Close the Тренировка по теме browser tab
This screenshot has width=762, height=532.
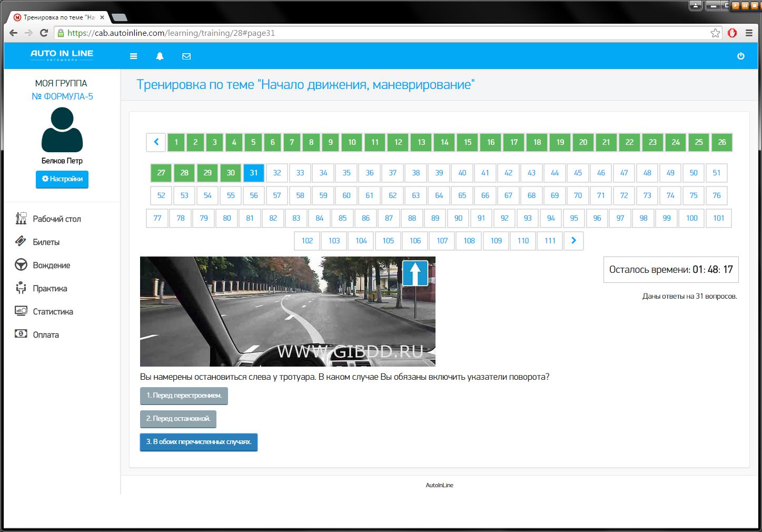pyautogui.click(x=102, y=17)
